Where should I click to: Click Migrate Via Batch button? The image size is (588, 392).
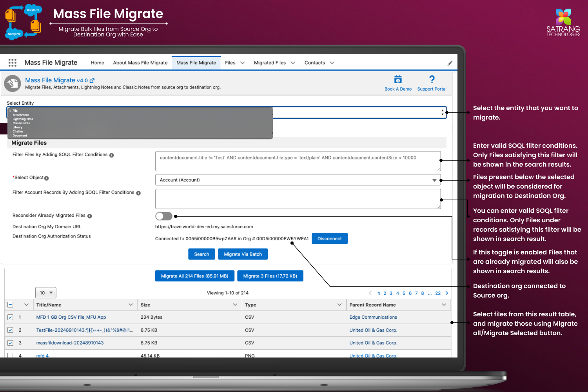point(243,254)
